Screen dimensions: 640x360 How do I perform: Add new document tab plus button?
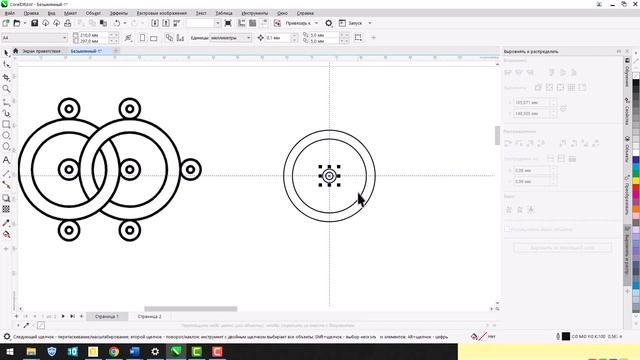tap(116, 51)
